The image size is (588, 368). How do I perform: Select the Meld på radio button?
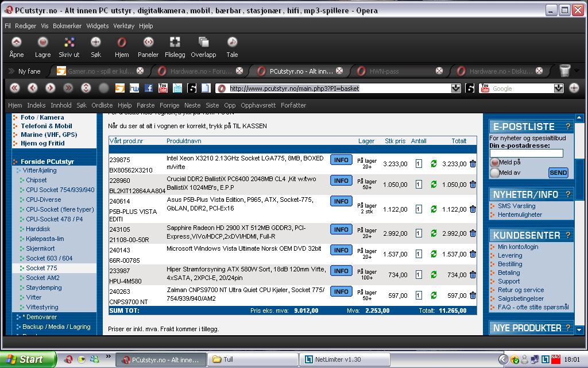pyautogui.click(x=494, y=163)
